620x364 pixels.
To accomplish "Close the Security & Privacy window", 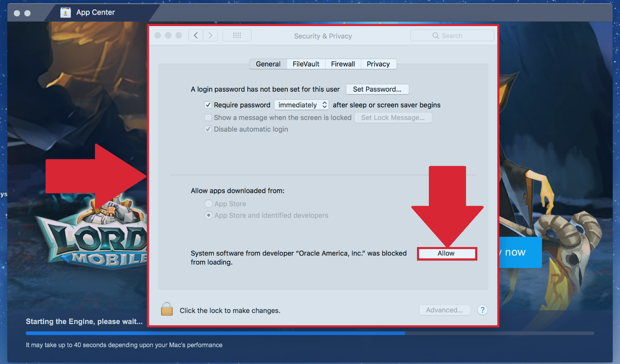I will tap(158, 35).
